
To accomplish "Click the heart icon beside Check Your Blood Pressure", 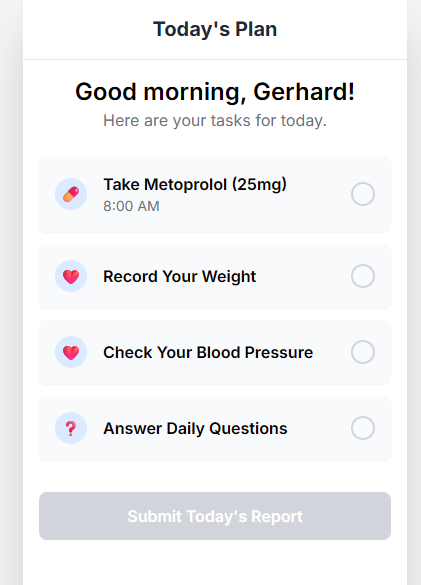I will coord(71,352).
